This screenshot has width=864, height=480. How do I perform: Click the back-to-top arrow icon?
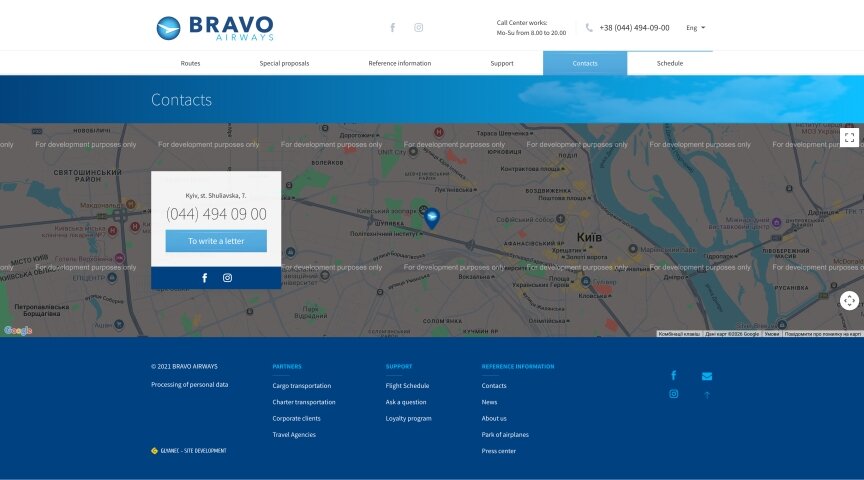707,395
